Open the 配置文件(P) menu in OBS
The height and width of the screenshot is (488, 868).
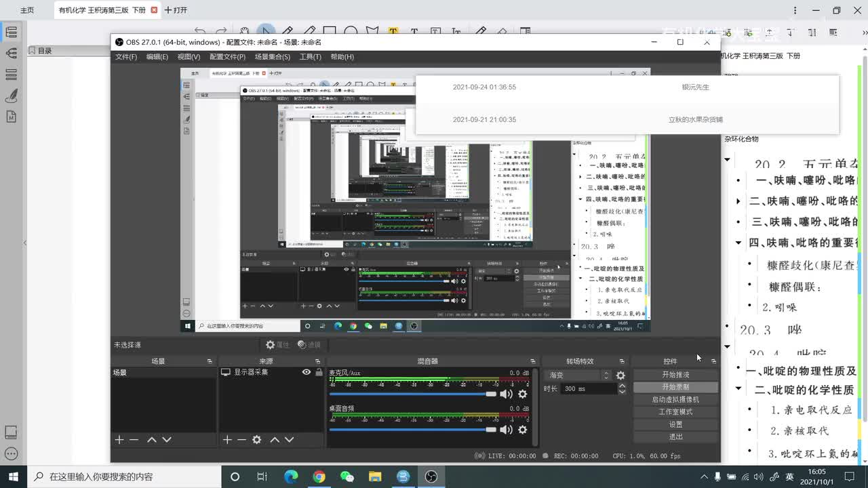pos(227,57)
